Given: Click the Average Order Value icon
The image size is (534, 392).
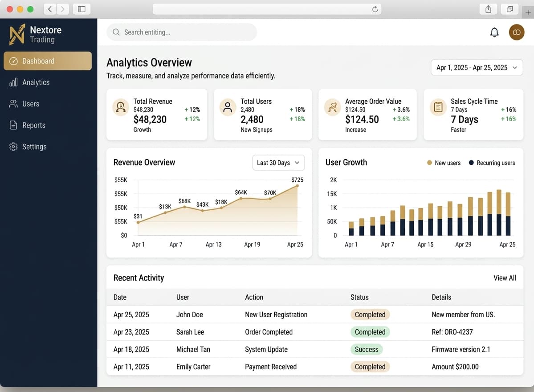Looking at the screenshot, I should coord(332,107).
